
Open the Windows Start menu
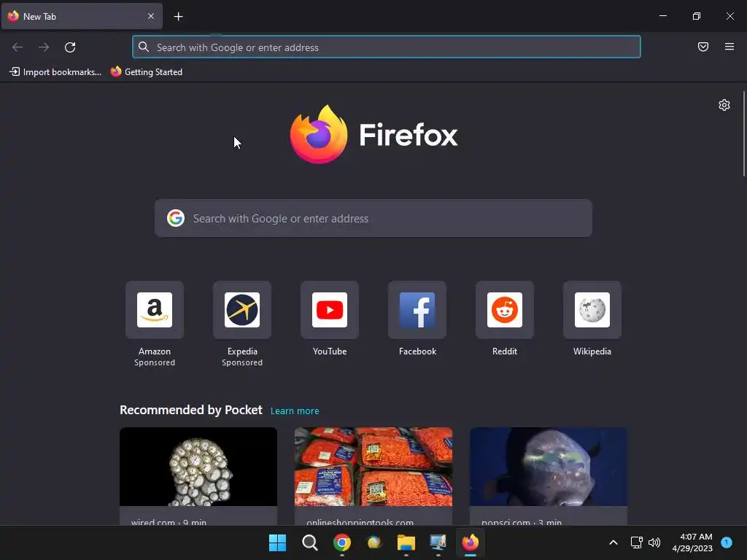[x=277, y=542]
